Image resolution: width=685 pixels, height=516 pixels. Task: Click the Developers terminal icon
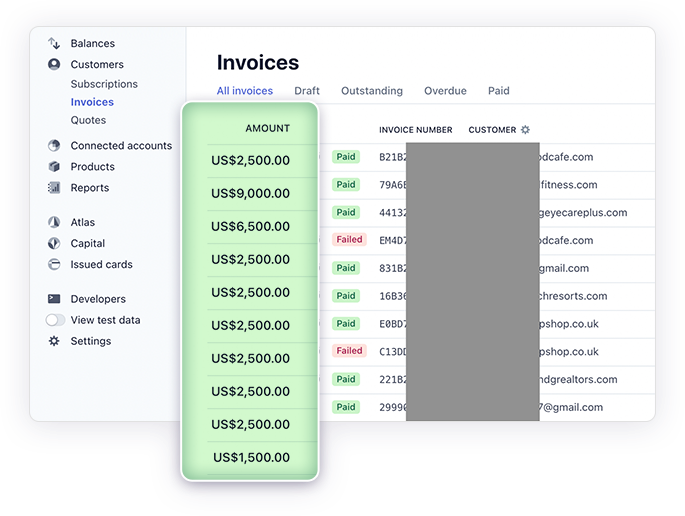[54, 299]
